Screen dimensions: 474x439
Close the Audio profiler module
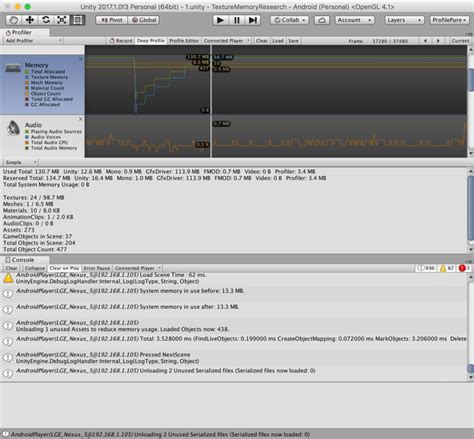coord(80,119)
